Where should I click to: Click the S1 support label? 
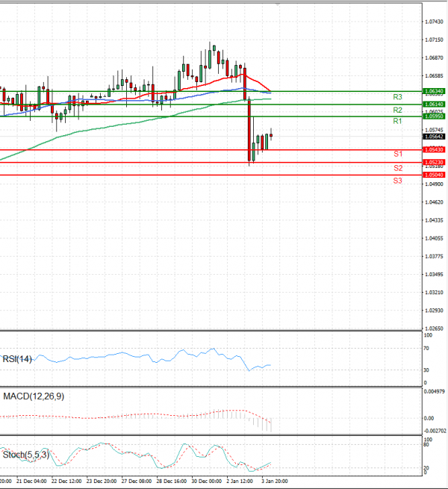point(398,154)
